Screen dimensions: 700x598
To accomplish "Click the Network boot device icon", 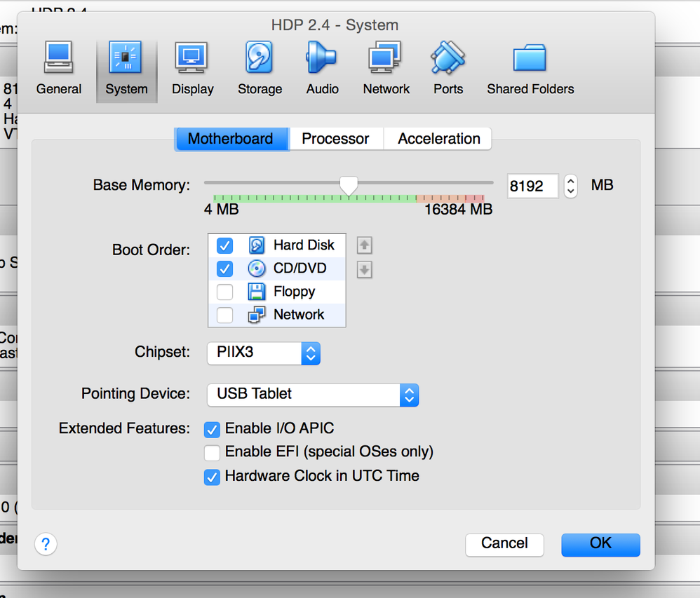I will coord(257,315).
